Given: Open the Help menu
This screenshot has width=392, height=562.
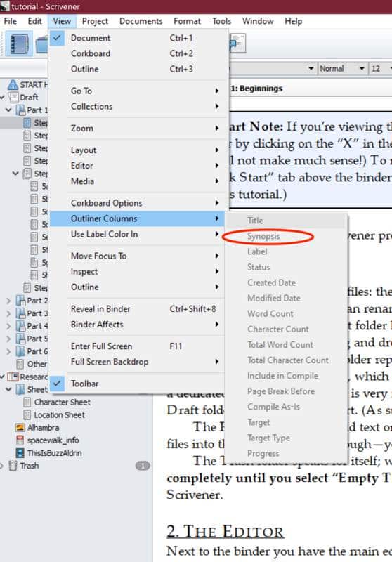Looking at the screenshot, I should click(294, 21).
